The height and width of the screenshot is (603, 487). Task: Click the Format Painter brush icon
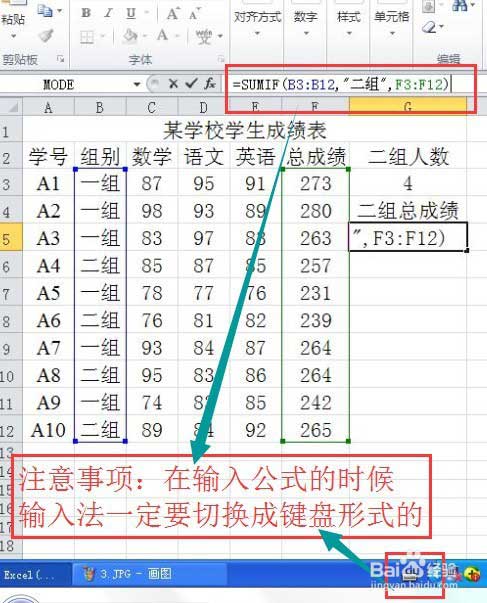click(46, 36)
